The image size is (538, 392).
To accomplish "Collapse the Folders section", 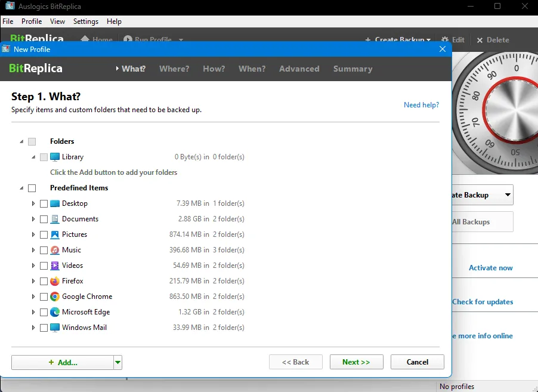I will tap(22, 141).
